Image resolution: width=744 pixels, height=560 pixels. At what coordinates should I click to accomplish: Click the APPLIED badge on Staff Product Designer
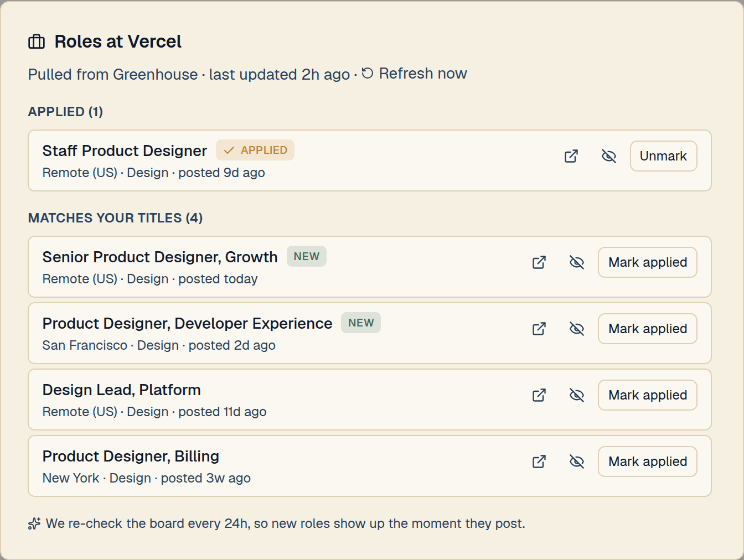point(255,150)
